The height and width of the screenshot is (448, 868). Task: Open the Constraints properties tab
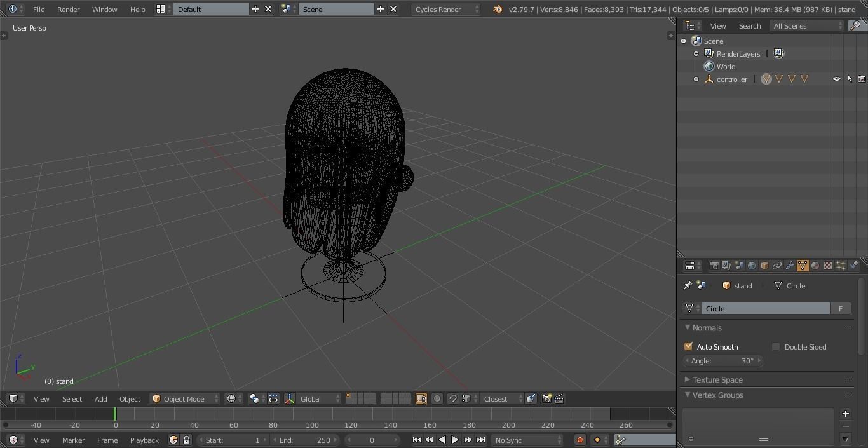777,266
